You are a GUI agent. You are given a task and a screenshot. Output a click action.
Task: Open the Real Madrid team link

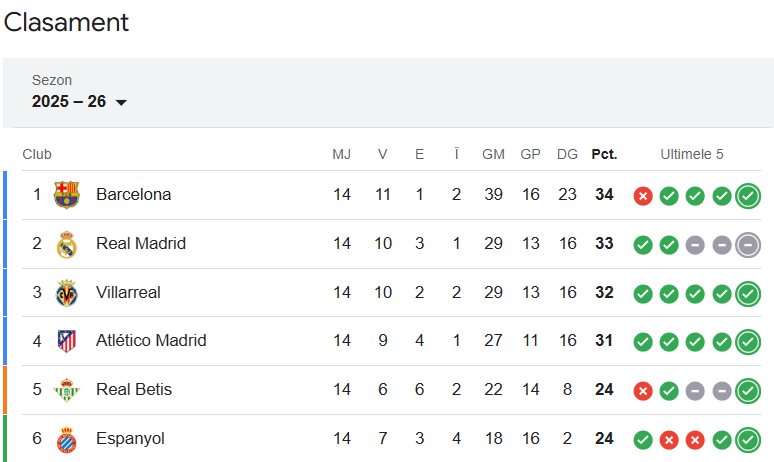click(x=140, y=244)
